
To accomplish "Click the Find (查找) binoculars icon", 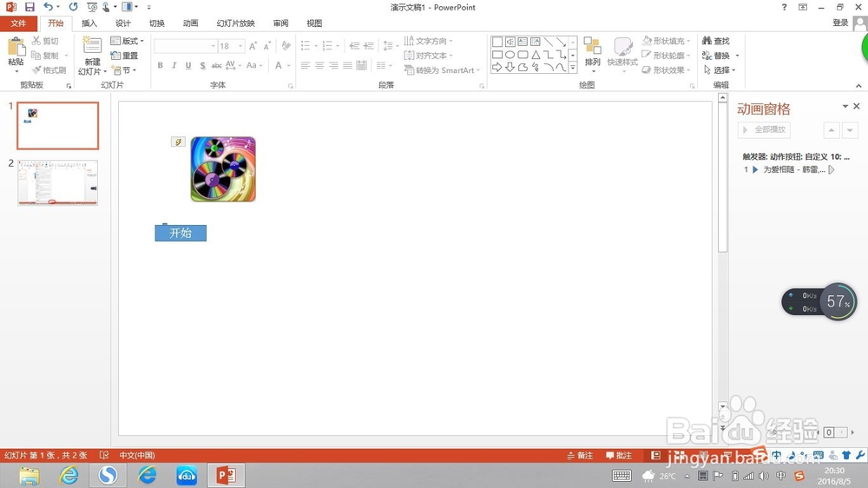I will pyautogui.click(x=707, y=41).
